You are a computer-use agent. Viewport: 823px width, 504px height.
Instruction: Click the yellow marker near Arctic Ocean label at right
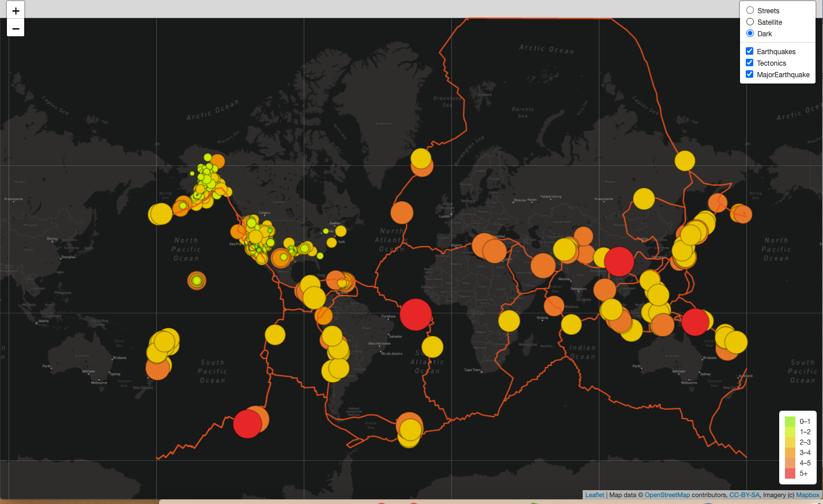(685, 161)
